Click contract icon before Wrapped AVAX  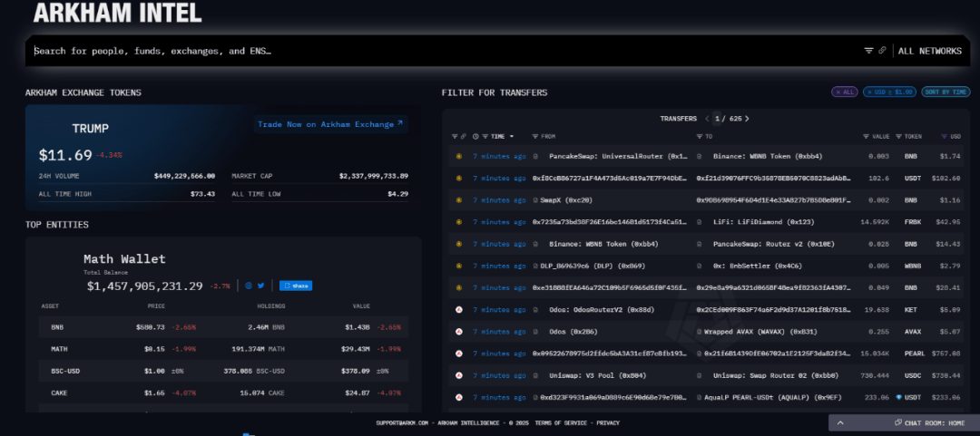click(700, 332)
